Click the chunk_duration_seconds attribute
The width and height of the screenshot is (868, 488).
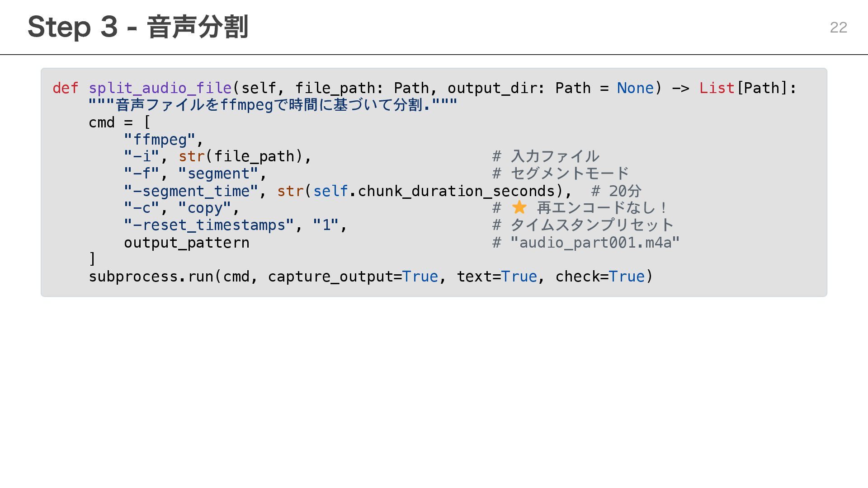(456, 191)
